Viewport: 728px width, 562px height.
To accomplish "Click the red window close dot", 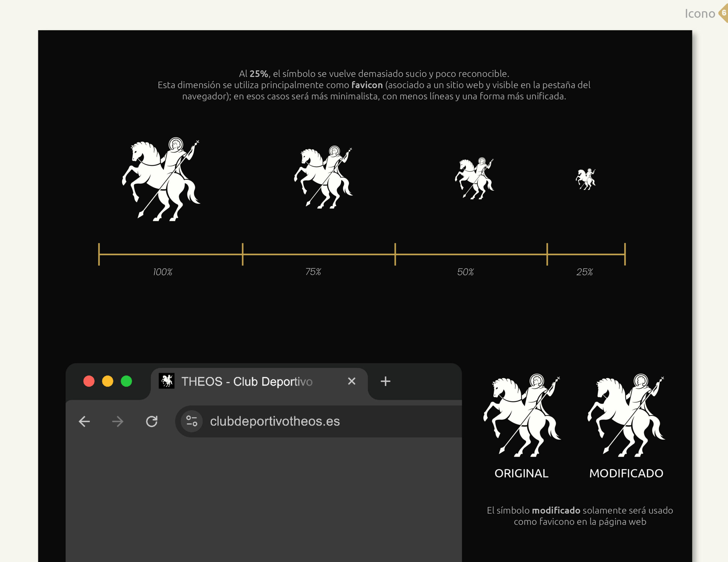I will click(89, 381).
